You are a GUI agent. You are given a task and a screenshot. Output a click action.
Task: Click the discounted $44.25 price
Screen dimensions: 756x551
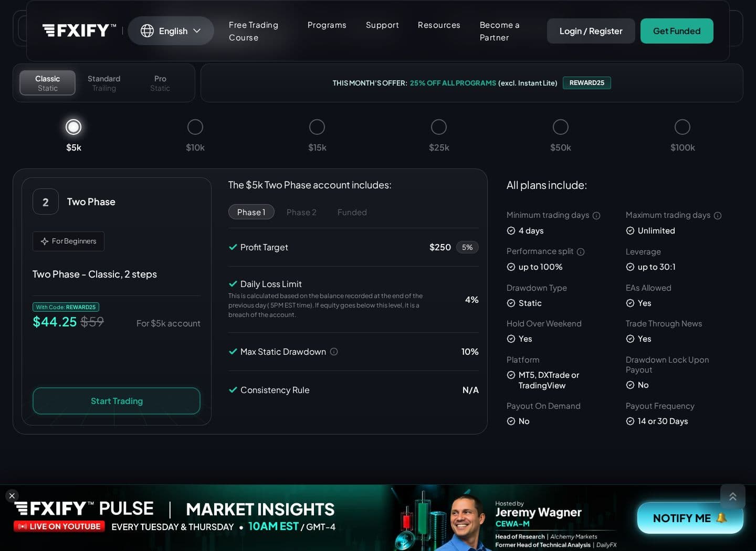click(55, 322)
